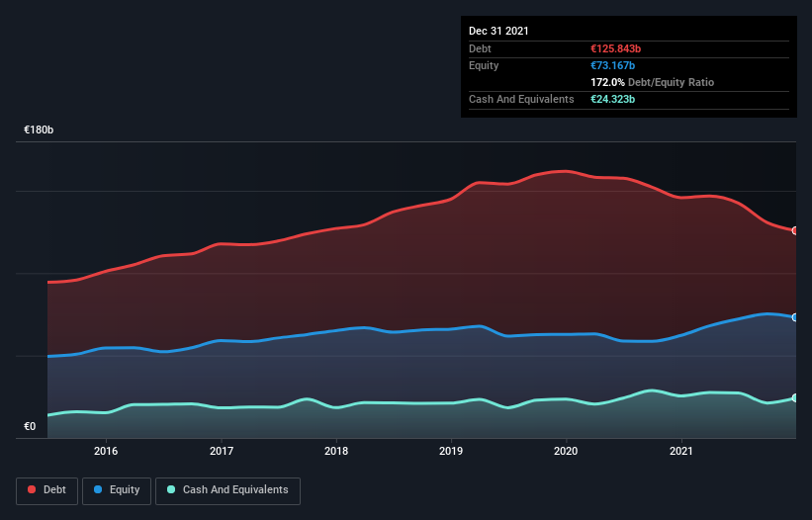Click the teal dot in Cash legend
The width and height of the screenshot is (812, 520).
point(171,489)
